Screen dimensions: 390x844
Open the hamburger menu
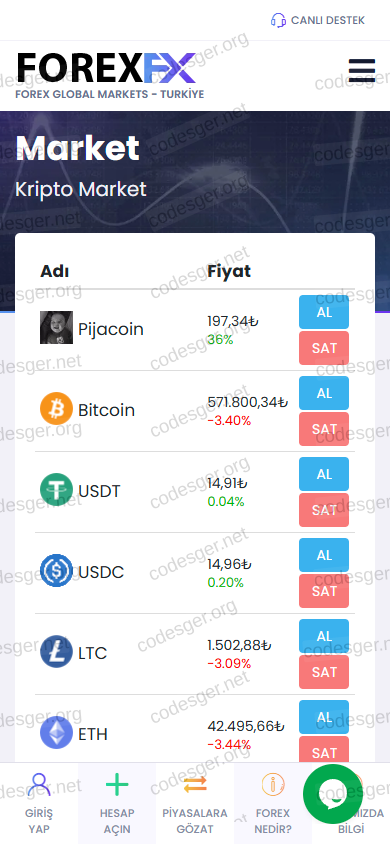click(x=361, y=70)
